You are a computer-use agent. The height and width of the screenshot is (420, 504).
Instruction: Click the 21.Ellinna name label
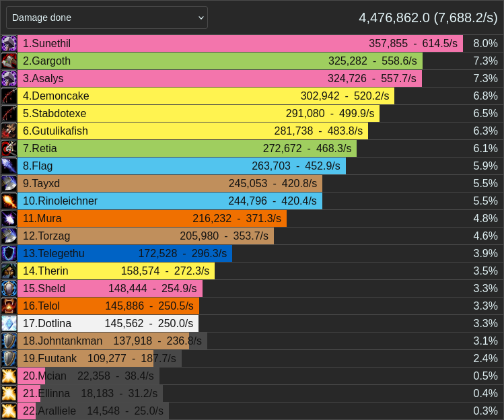point(46,393)
